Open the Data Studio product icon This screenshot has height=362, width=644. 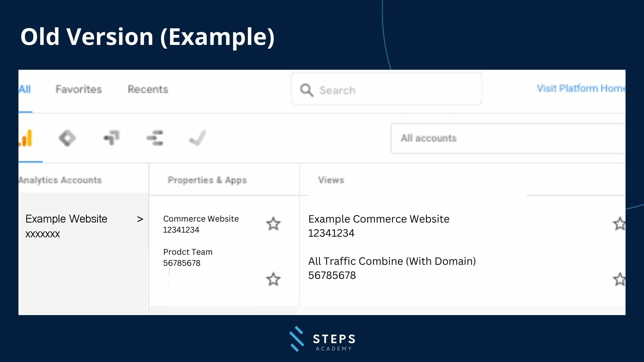tap(155, 138)
